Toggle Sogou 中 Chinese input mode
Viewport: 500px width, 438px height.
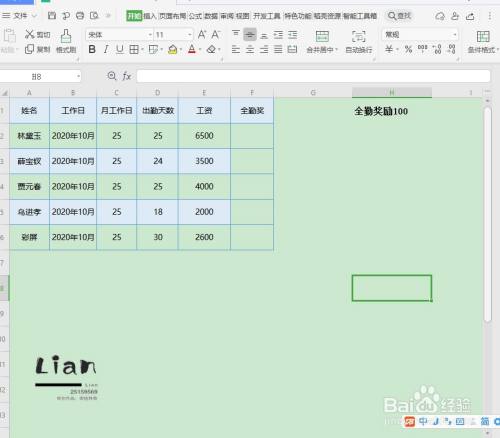pos(423,421)
